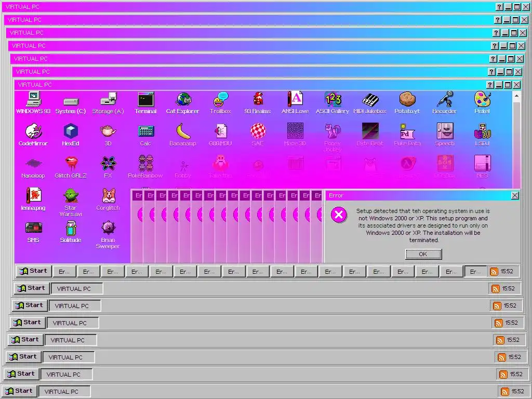Open the Byte Beat icon
This screenshot has width=532, height=399.
(x=370, y=135)
